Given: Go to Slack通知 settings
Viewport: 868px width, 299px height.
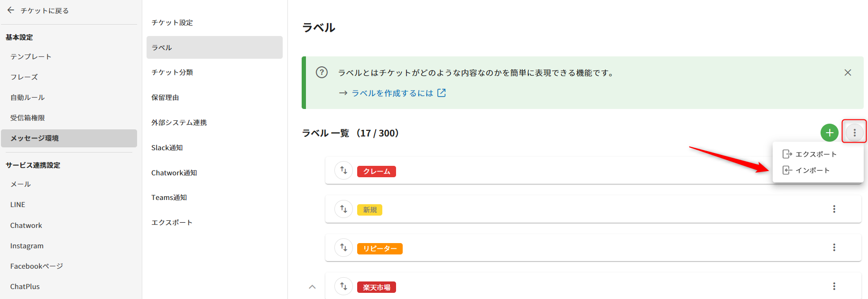Looking at the screenshot, I should (x=167, y=148).
